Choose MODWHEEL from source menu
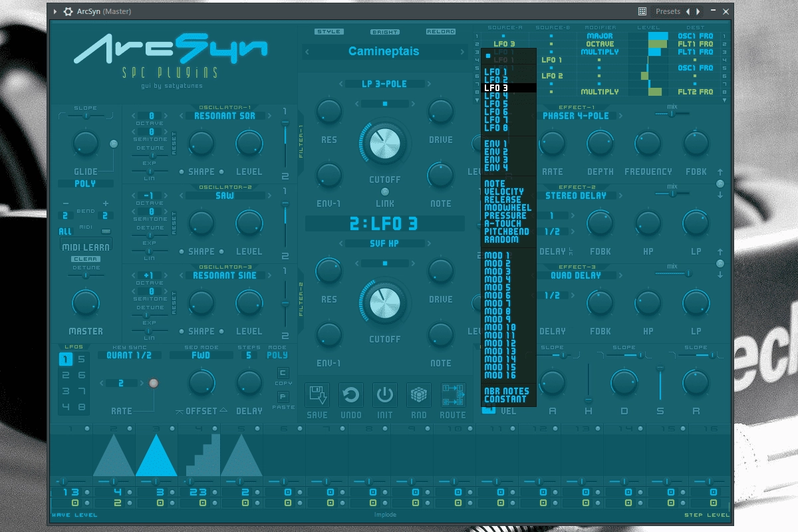 pos(508,207)
